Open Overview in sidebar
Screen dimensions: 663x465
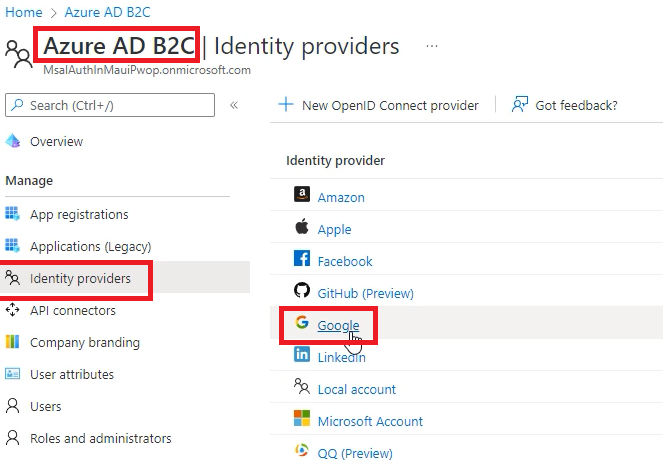(x=56, y=141)
